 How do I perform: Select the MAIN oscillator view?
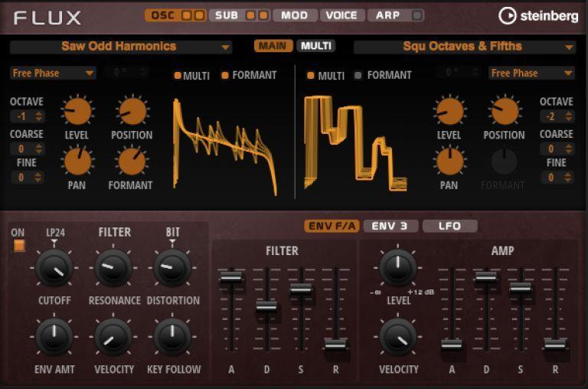(x=273, y=46)
